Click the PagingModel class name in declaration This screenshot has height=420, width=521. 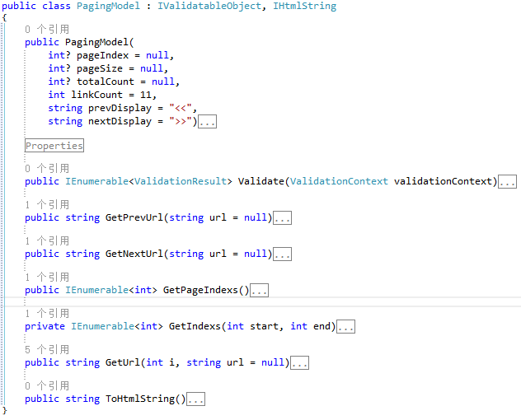108,6
